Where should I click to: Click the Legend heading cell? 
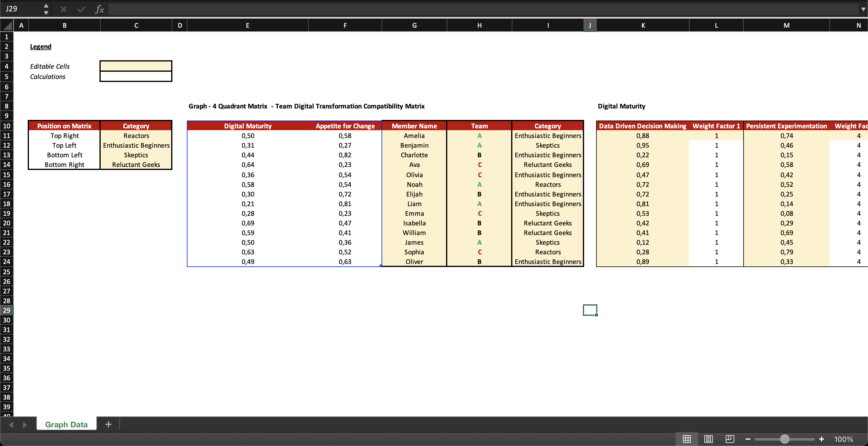pos(41,46)
